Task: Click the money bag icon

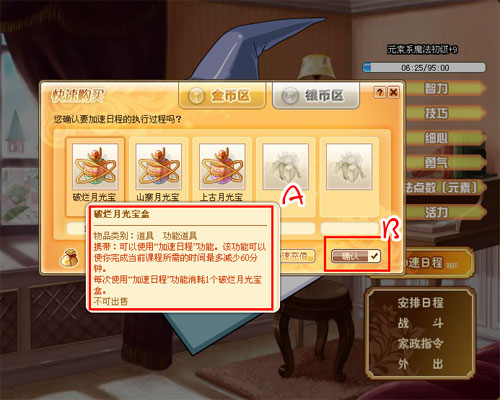Action: point(69,258)
